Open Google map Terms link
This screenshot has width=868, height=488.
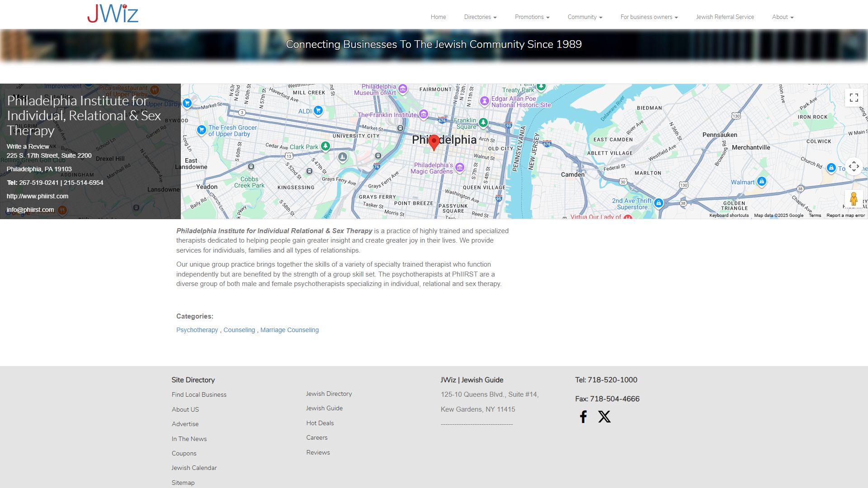[815, 216]
